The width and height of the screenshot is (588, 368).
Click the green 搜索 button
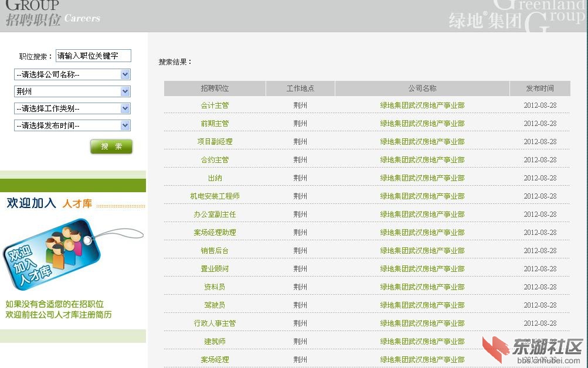111,146
